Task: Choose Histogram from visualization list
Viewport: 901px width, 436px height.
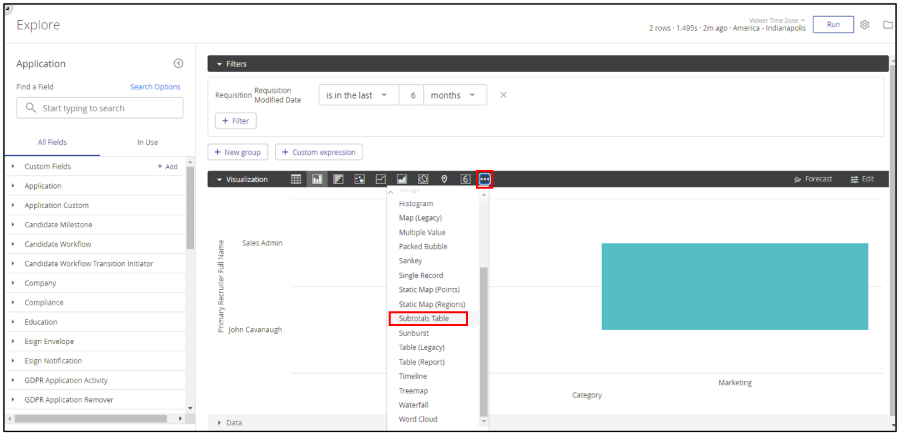Action: [x=416, y=204]
